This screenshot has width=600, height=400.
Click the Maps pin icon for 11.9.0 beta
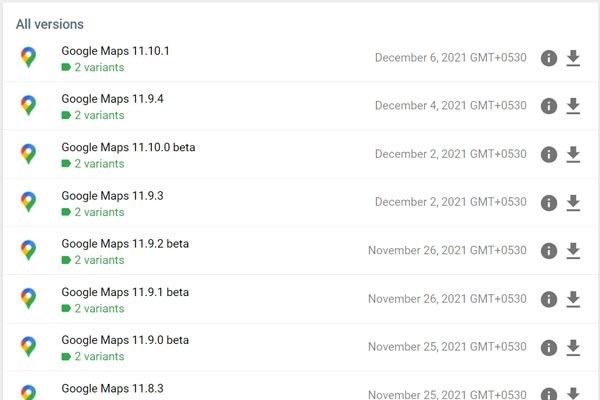pyautogui.click(x=29, y=347)
